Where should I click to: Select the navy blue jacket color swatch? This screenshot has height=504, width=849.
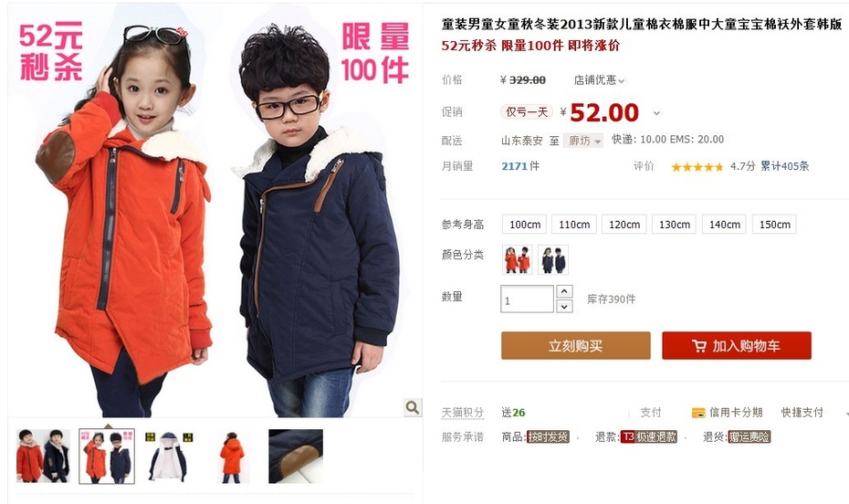coord(553,259)
